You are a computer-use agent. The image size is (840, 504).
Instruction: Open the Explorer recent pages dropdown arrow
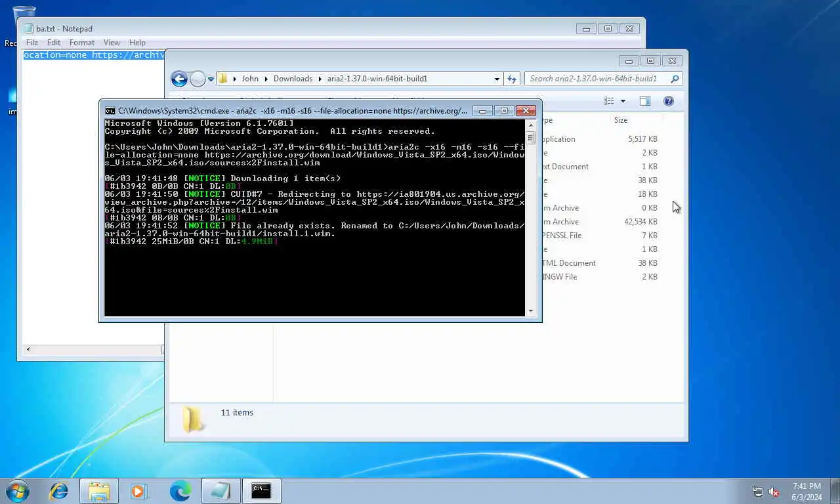pos(211,79)
